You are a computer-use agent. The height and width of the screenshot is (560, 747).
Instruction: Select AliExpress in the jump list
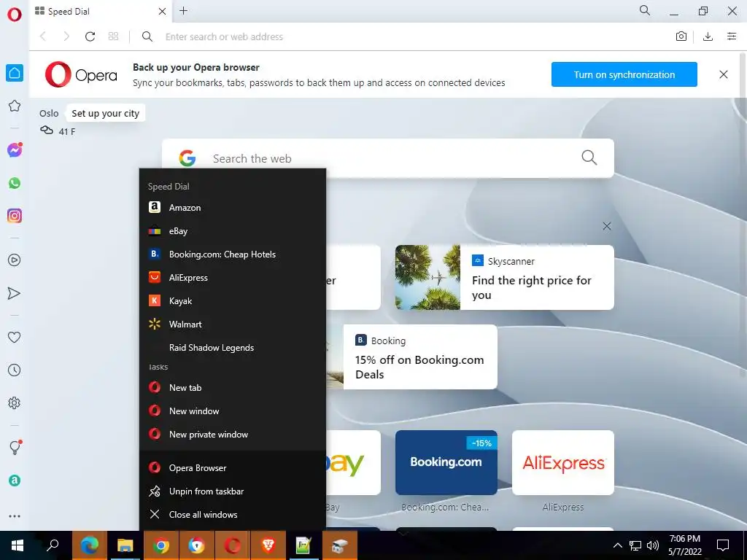pyautogui.click(x=233, y=278)
